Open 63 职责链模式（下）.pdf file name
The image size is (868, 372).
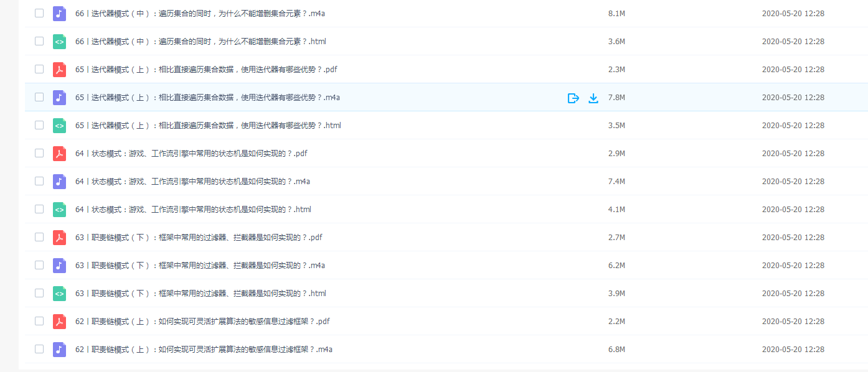click(199, 238)
